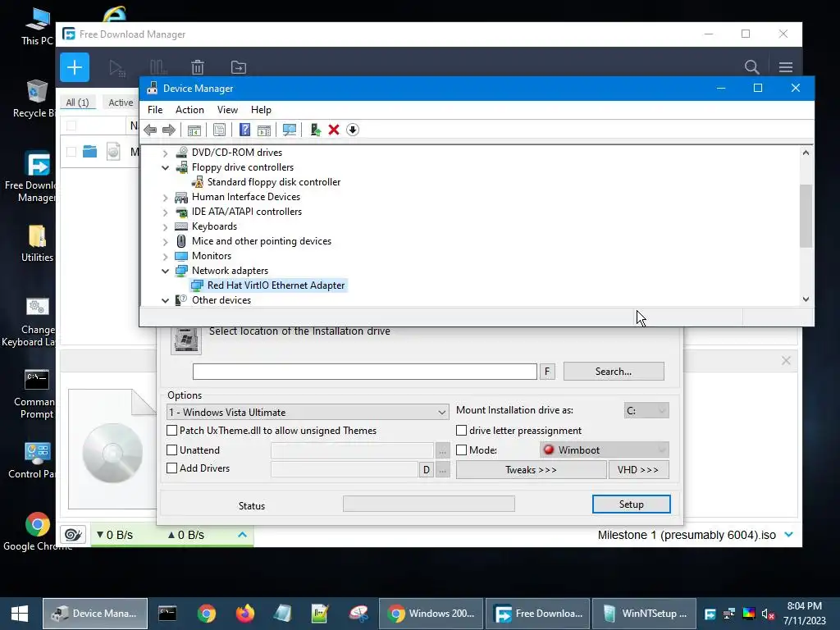Enable Mode checkbox in WinNTSetup
This screenshot has height=630, width=840.
click(461, 450)
